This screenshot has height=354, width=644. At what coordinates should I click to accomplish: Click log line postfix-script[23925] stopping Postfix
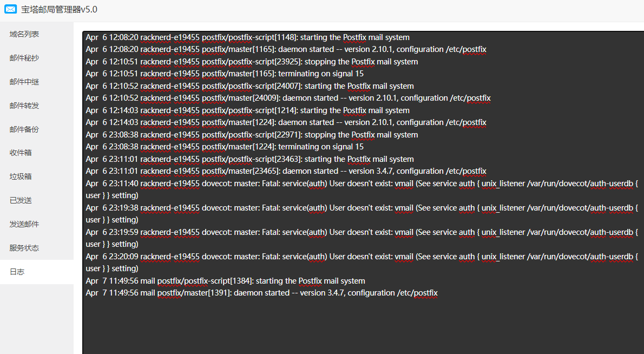click(x=252, y=62)
